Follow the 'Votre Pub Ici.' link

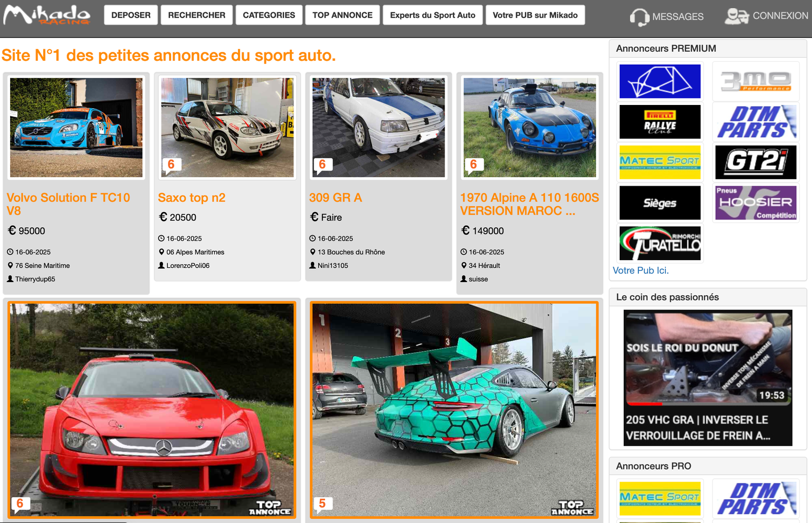pyautogui.click(x=640, y=270)
